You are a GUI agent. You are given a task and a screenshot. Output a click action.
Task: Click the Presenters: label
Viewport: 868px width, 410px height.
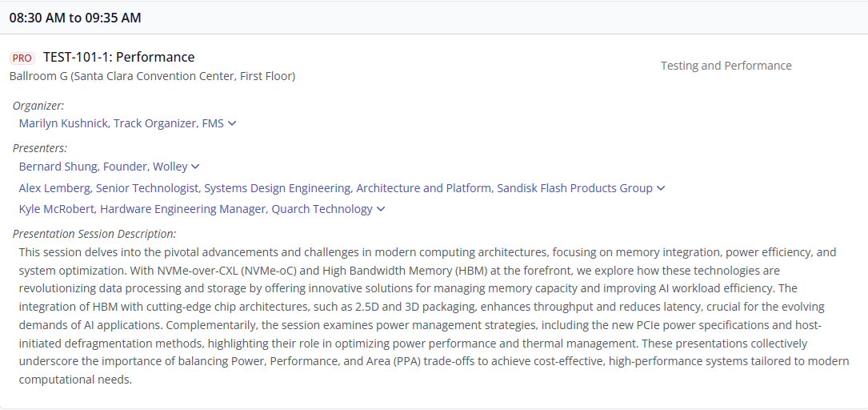[40, 148]
